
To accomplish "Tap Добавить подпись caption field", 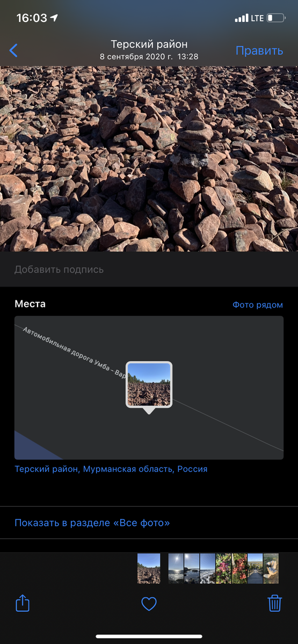I will [x=149, y=269].
